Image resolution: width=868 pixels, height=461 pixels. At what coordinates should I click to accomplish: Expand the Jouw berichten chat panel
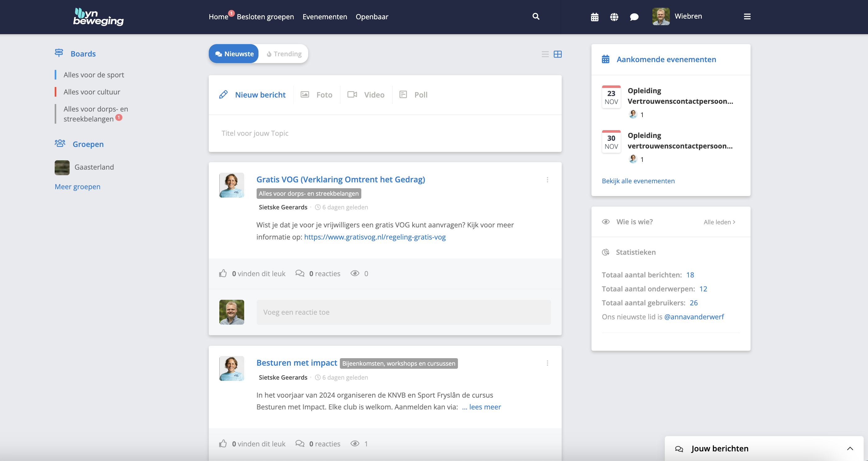(850, 449)
